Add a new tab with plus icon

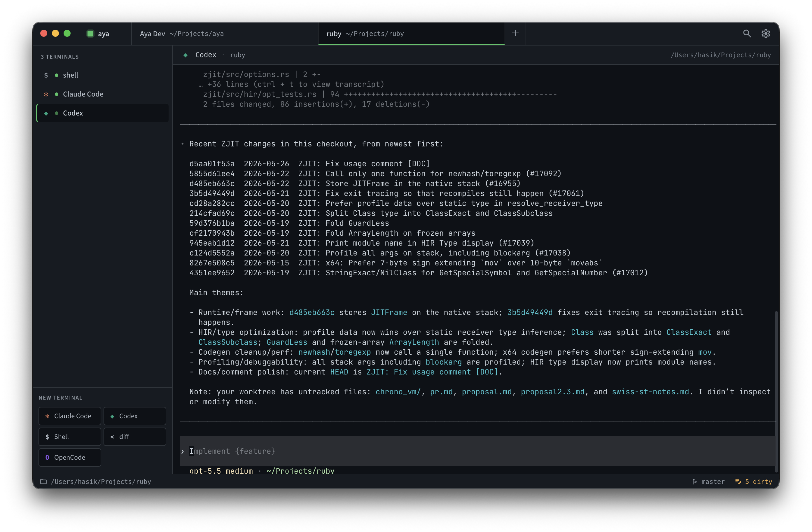coord(515,33)
